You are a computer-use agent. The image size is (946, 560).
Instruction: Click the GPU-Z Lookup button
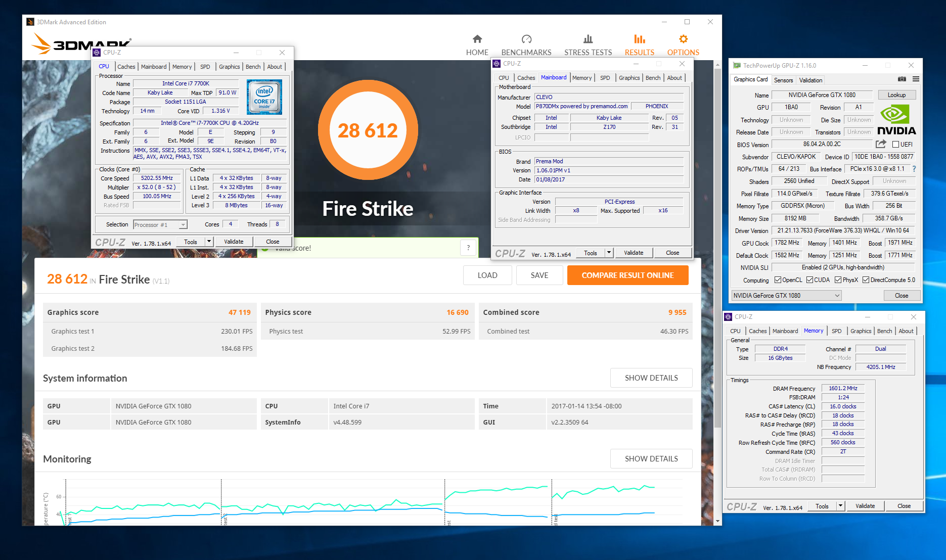click(x=896, y=95)
